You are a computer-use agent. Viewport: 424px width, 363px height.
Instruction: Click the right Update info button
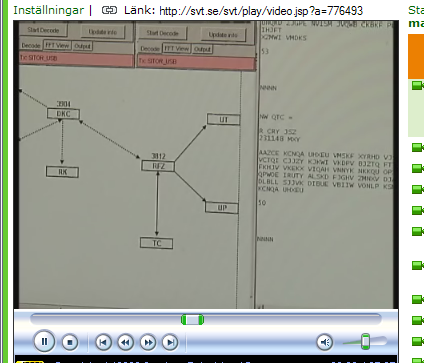pos(223,35)
